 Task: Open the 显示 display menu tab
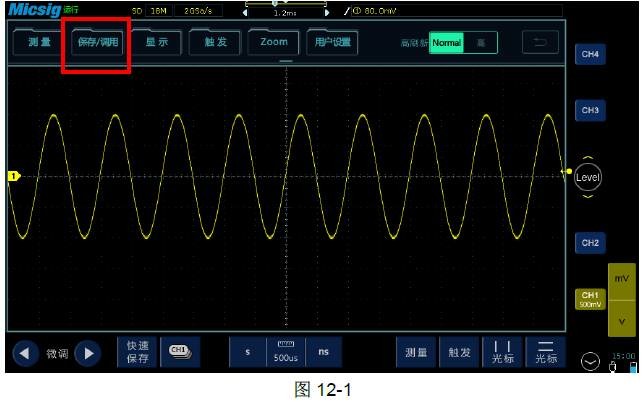click(155, 43)
